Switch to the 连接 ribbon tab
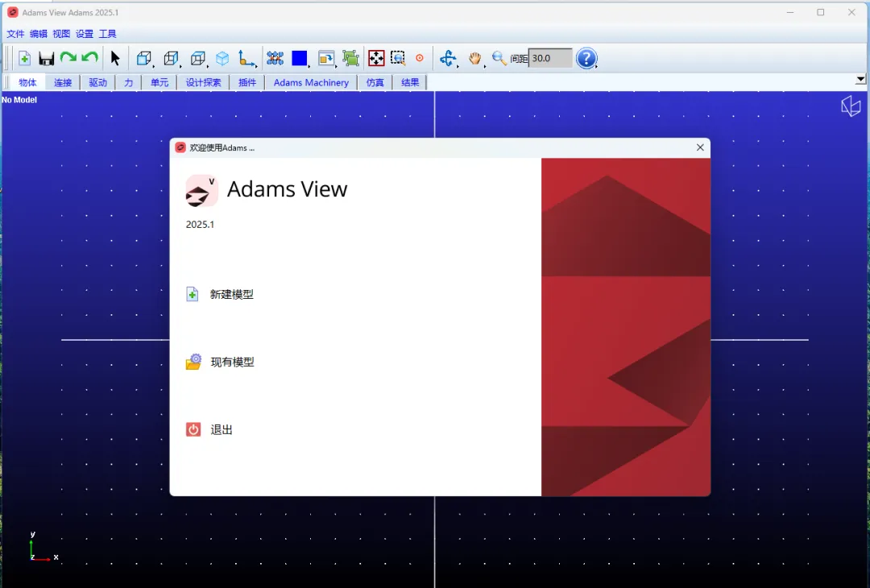Image resolution: width=870 pixels, height=588 pixels. 63,83
